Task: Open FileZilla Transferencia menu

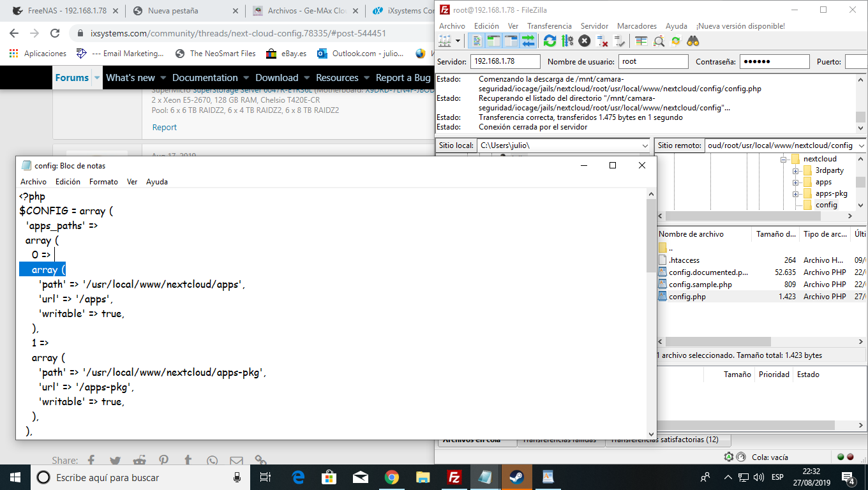Action: 549,26
